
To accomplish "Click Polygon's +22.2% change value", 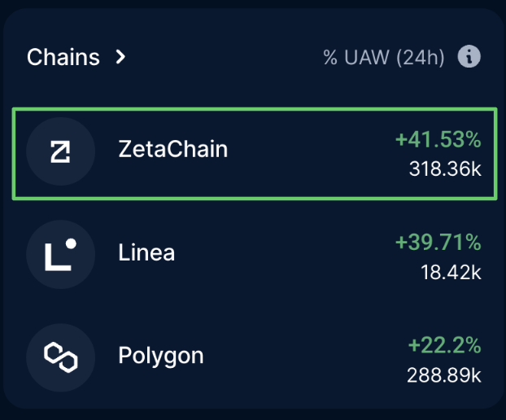I will point(445,345).
